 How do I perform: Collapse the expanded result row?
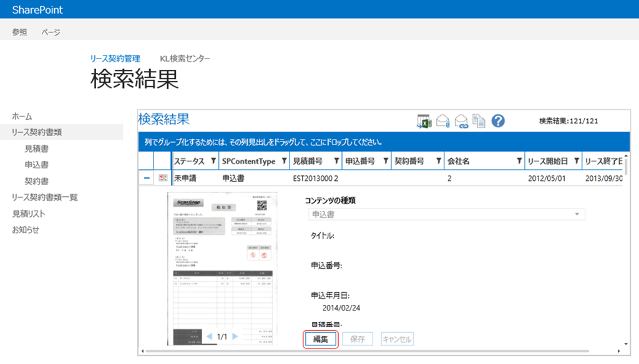pyautogui.click(x=146, y=178)
